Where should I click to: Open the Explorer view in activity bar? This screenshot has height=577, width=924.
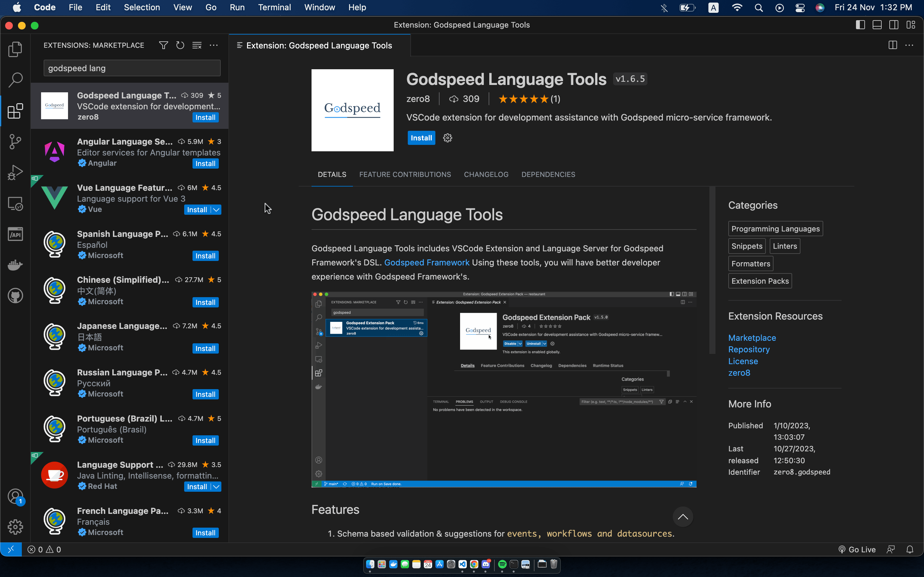tap(15, 49)
